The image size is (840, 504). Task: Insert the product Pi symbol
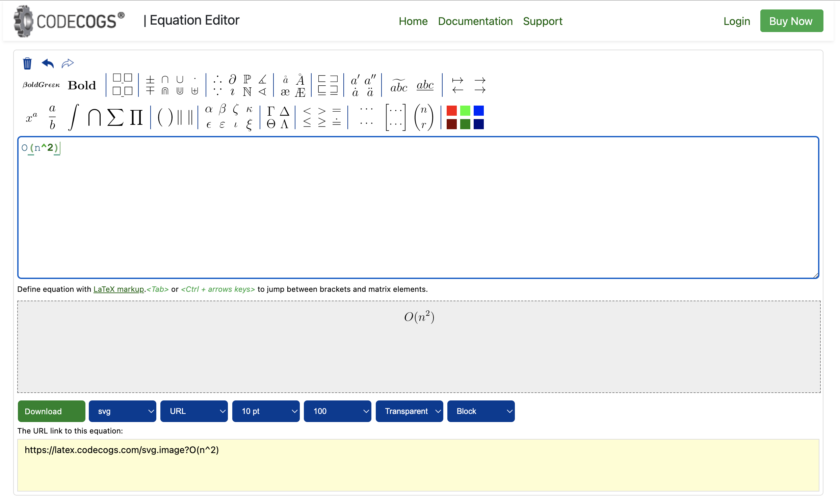coord(136,117)
